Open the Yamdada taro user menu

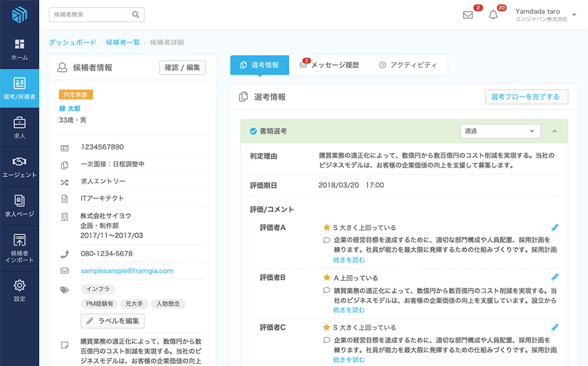pos(545,15)
